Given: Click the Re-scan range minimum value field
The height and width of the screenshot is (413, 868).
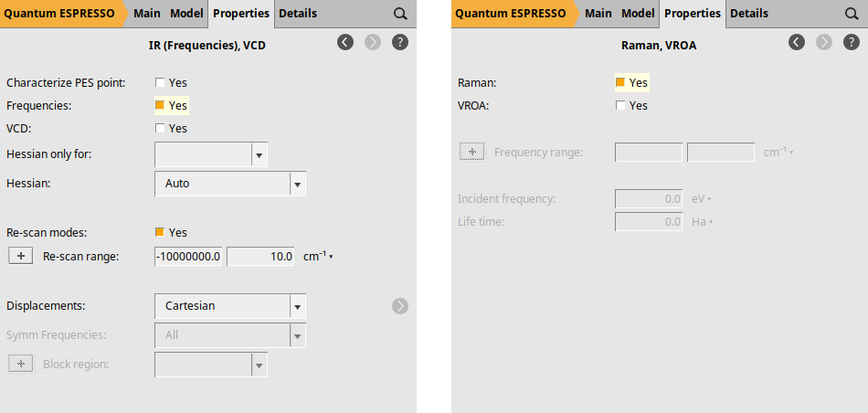Looking at the screenshot, I should [189, 257].
